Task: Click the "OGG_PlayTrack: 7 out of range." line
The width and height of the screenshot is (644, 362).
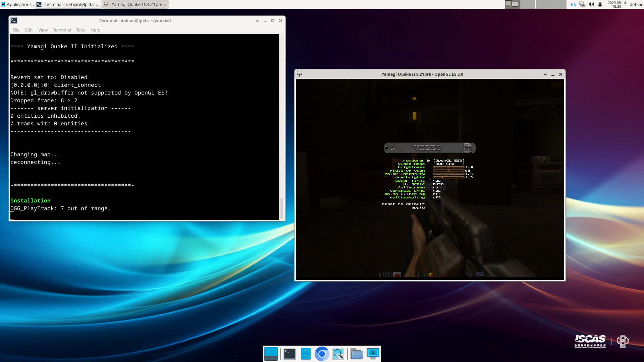Action: [x=60, y=208]
